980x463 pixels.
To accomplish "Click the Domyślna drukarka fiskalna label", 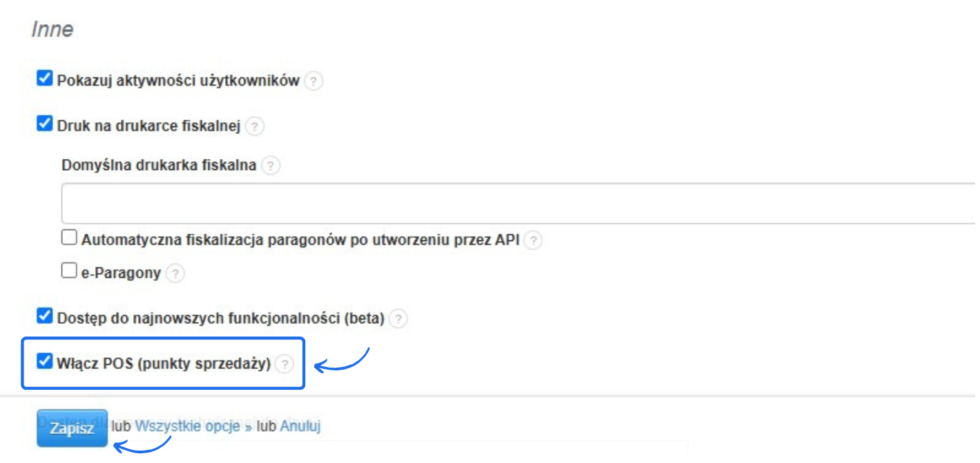I will point(160,166).
